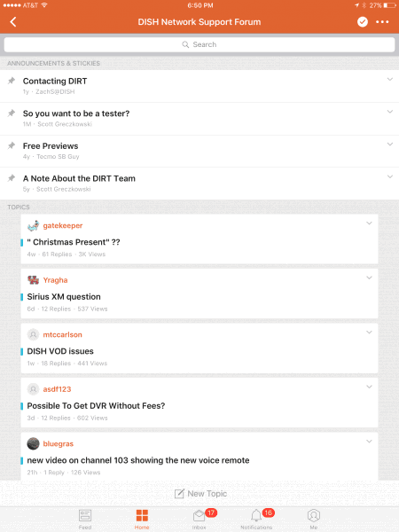Open the mtccarlson username link
The image size is (399, 532).
pyautogui.click(x=62, y=334)
